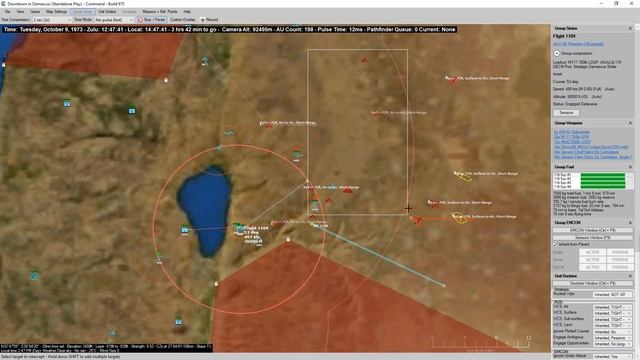Click the Command app icon in title bar
The height and width of the screenshot is (360, 640).
3,4
